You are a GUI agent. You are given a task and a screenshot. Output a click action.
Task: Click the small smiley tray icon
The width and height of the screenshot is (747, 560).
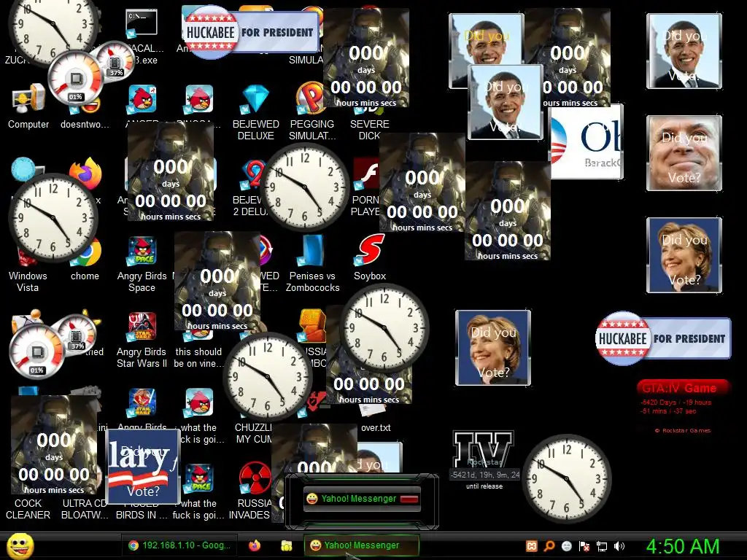[x=566, y=546]
